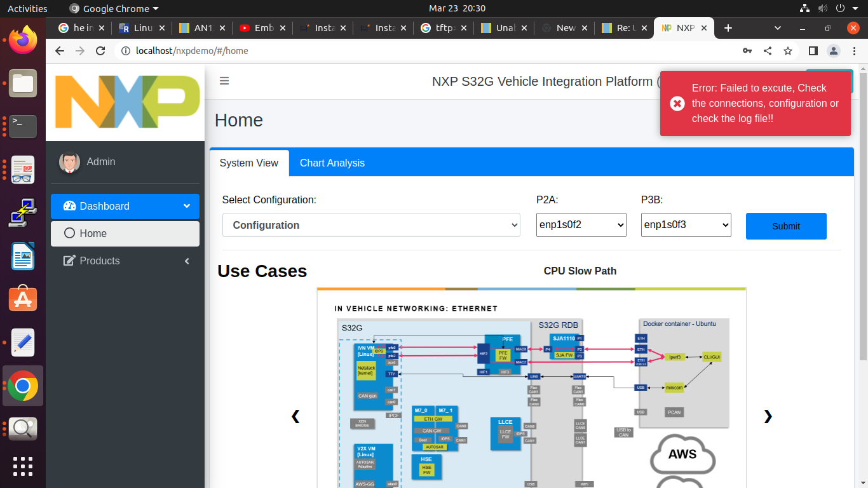The width and height of the screenshot is (868, 488).
Task: Open the sidebar hamburger menu
Action: 224,81
